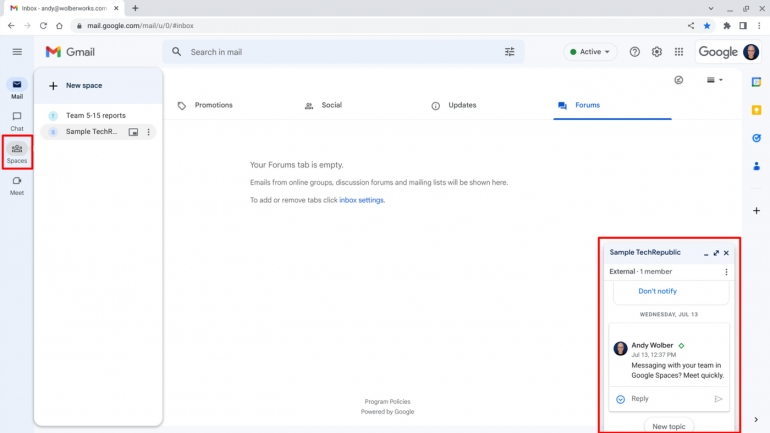Open the Chat section in sidebar
Viewport: 770px width, 433px height.
tap(17, 120)
